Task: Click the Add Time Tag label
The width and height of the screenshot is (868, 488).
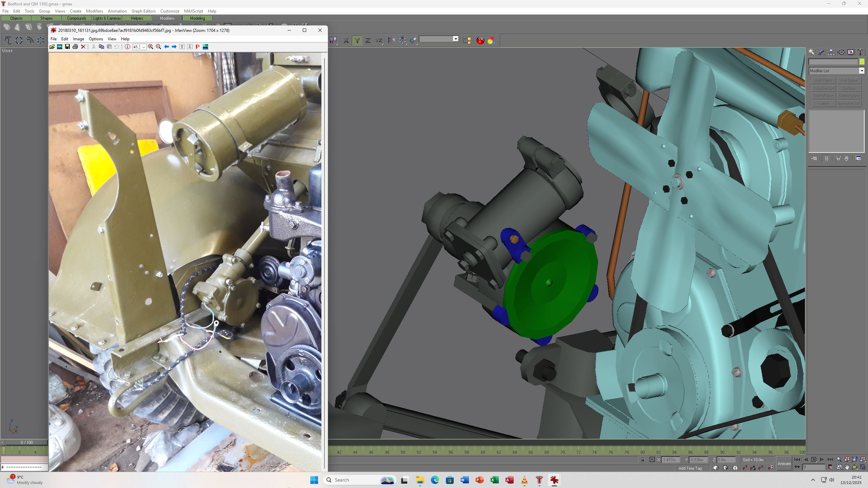Action: point(690,468)
